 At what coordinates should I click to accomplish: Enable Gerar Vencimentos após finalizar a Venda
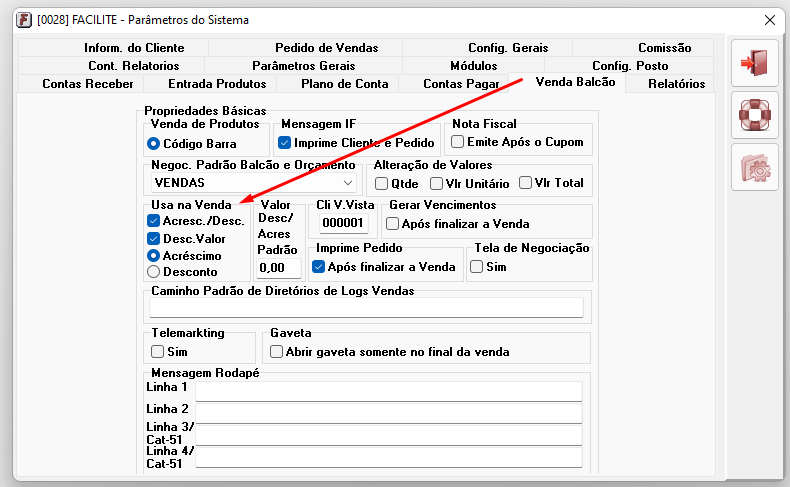(x=457, y=224)
